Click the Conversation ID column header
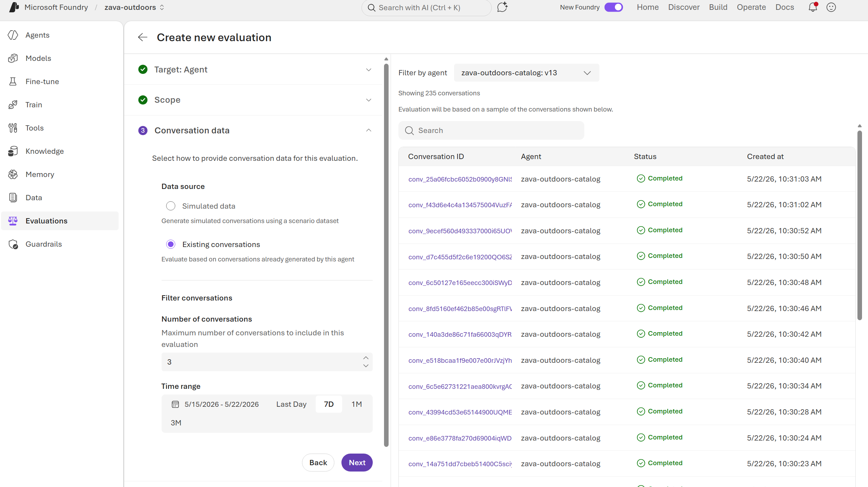868x487 pixels. tap(436, 157)
